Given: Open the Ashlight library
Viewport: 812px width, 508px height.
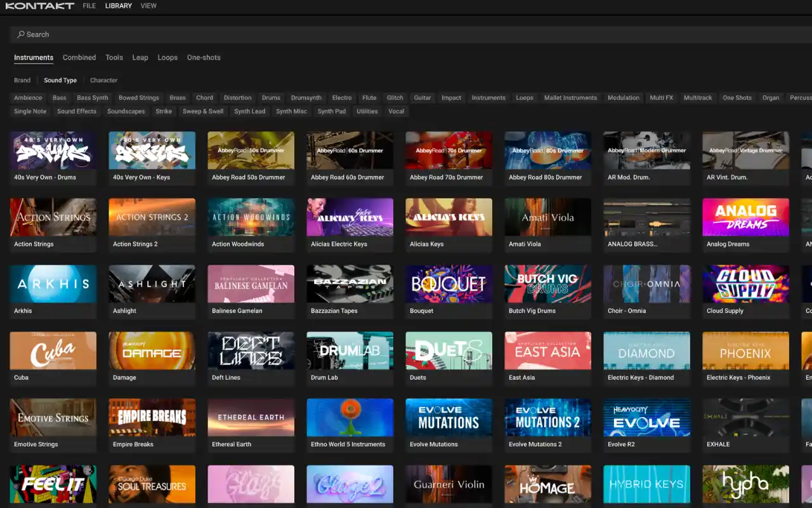Looking at the screenshot, I should pyautogui.click(x=152, y=292).
